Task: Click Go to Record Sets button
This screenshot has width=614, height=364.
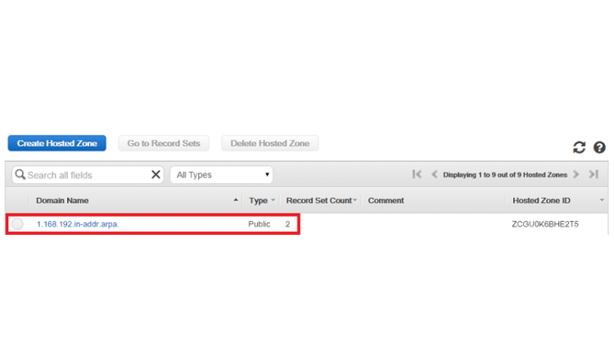Action: click(164, 143)
